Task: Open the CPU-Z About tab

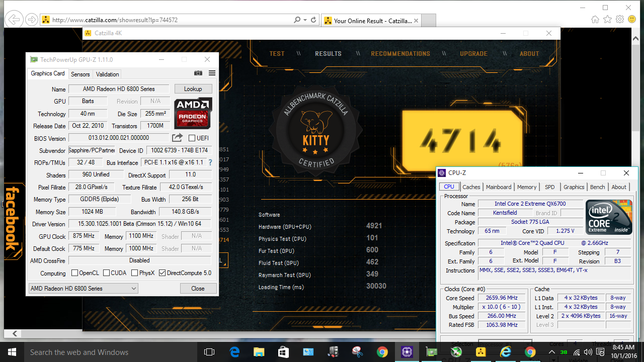Action: coord(619,187)
